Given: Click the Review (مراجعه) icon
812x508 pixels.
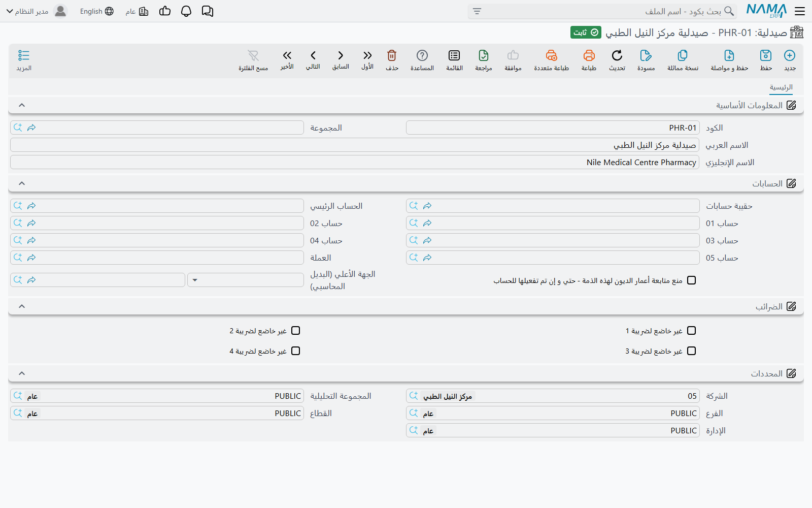Looking at the screenshot, I should point(484,55).
